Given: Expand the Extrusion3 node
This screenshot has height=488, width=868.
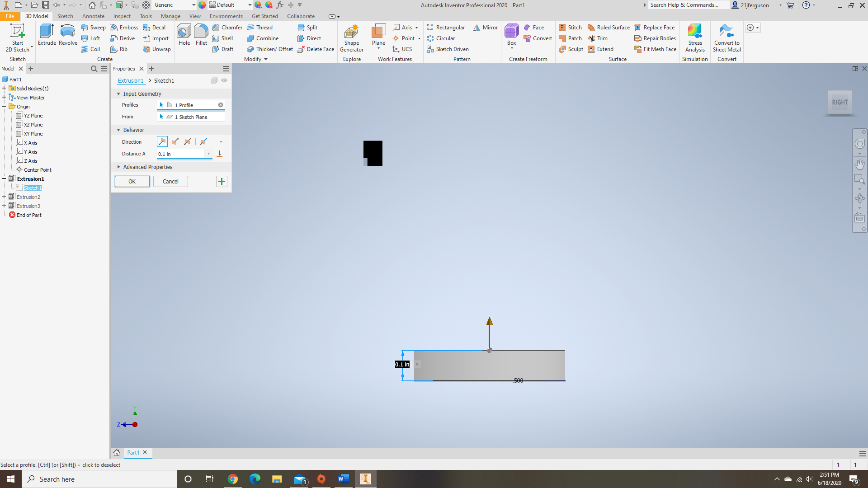Looking at the screenshot, I should click(x=4, y=206).
